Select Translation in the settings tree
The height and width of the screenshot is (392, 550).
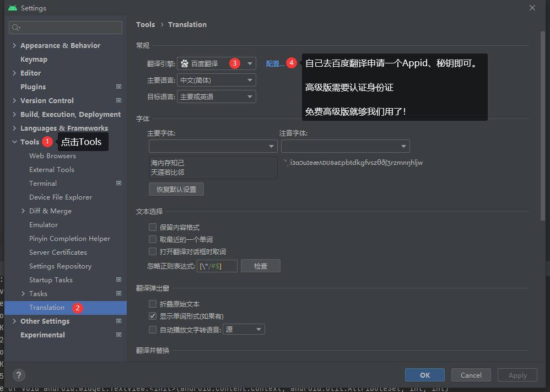tap(47, 308)
